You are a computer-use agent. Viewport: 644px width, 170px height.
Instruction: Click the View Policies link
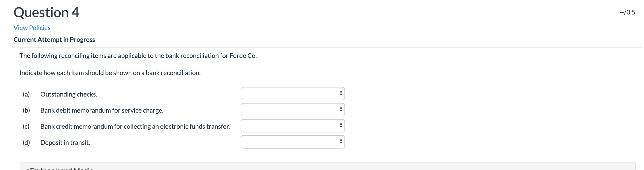[32, 28]
